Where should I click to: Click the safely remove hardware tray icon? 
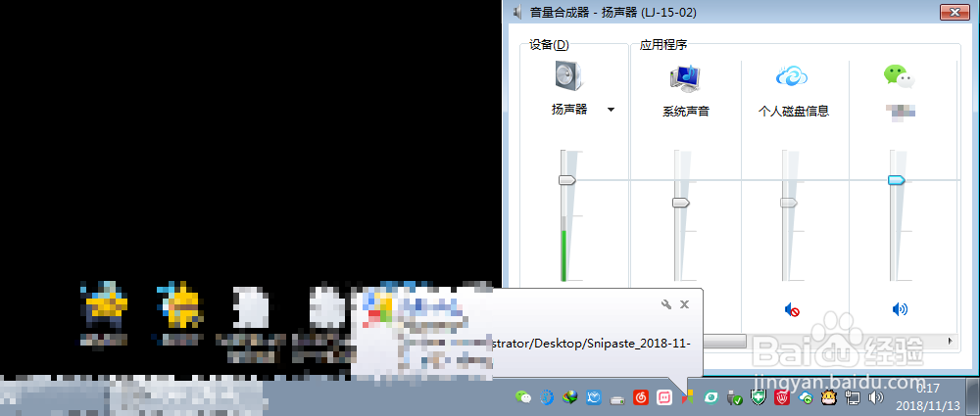[x=734, y=396]
